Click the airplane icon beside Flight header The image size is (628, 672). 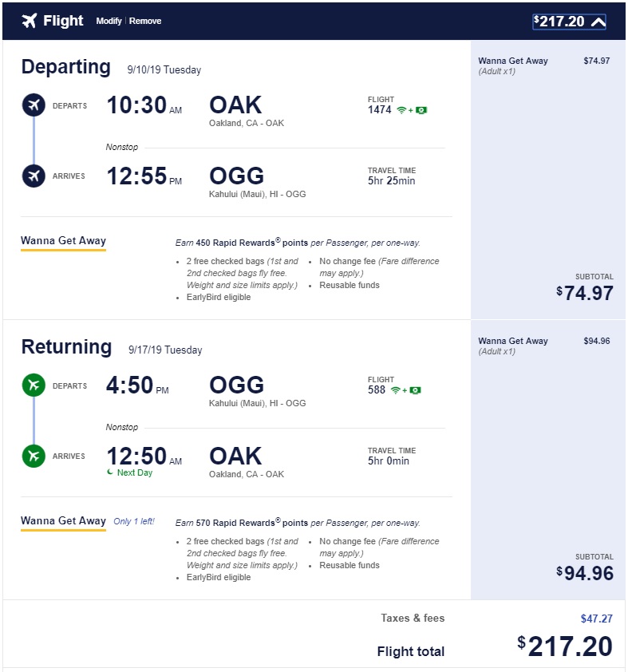pyautogui.click(x=29, y=21)
